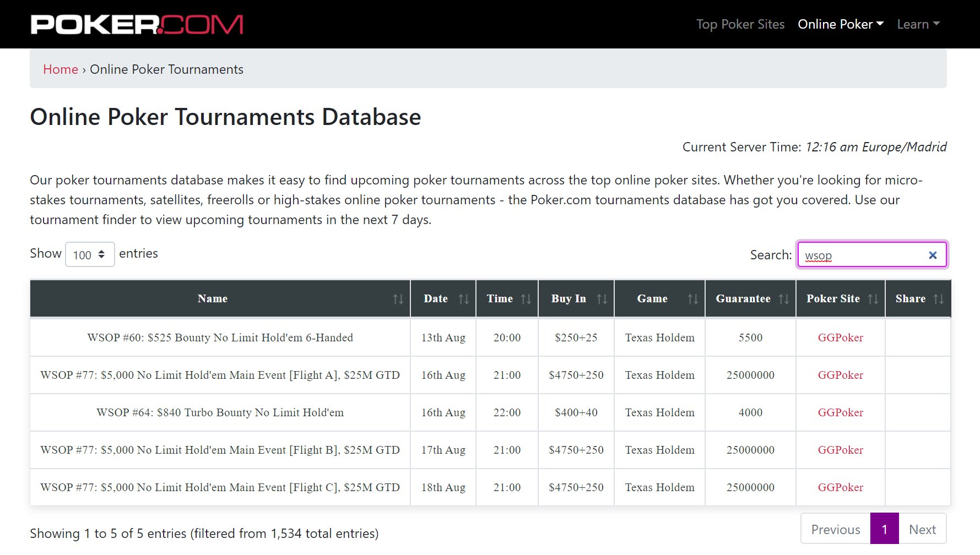Select the Main Event Flight B tournament name

click(x=220, y=450)
